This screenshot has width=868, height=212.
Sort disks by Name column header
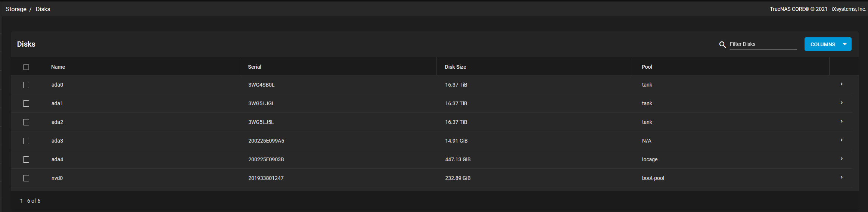pyautogui.click(x=58, y=67)
